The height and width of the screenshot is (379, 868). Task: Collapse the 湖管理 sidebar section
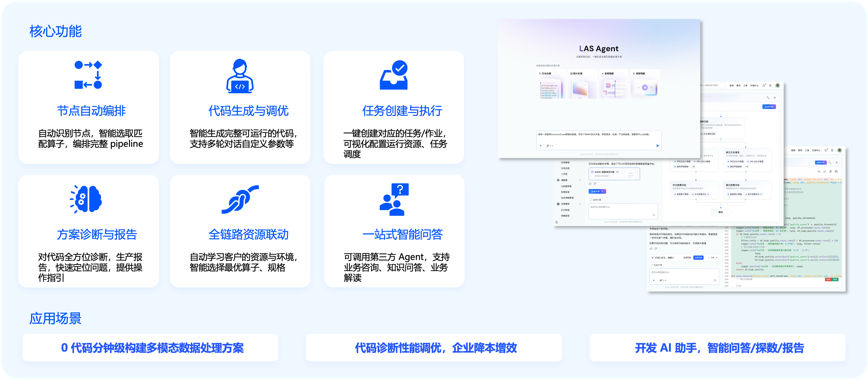point(580,180)
